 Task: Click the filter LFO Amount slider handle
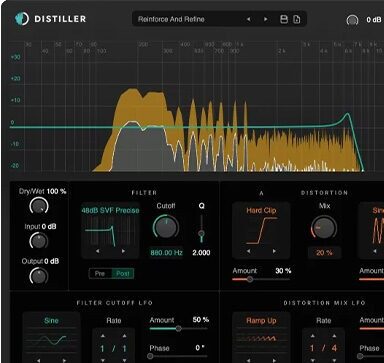(x=178, y=329)
